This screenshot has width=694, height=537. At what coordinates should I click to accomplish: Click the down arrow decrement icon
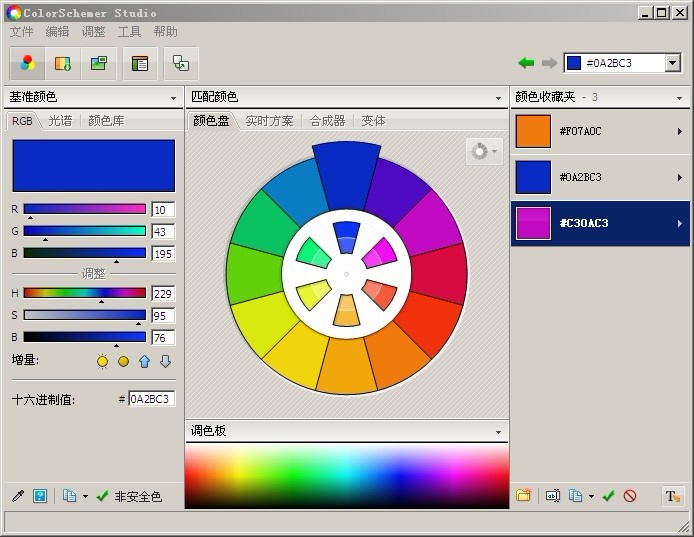tap(166, 362)
